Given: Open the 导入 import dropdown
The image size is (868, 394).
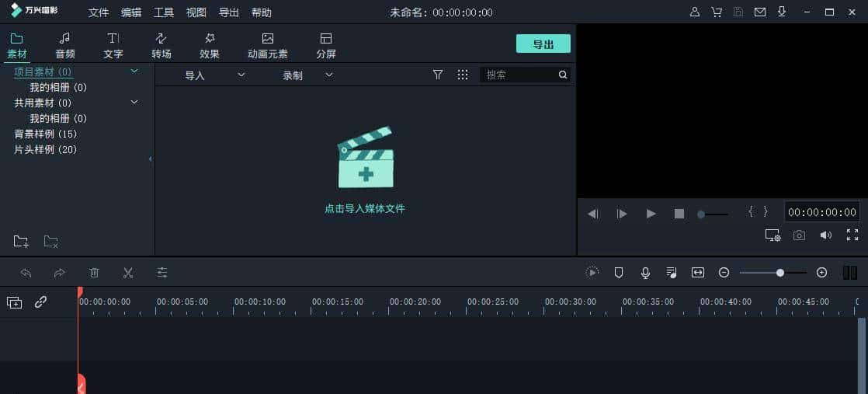Looking at the screenshot, I should (x=215, y=75).
